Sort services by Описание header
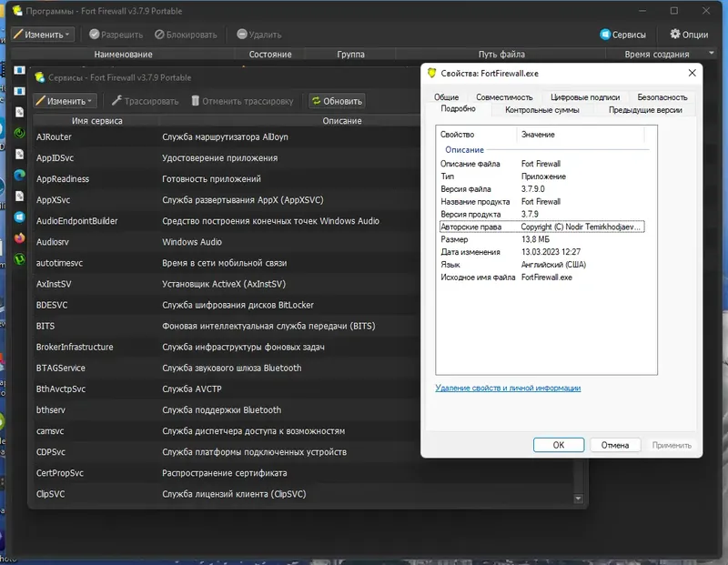This screenshot has height=565, width=728. click(342, 121)
